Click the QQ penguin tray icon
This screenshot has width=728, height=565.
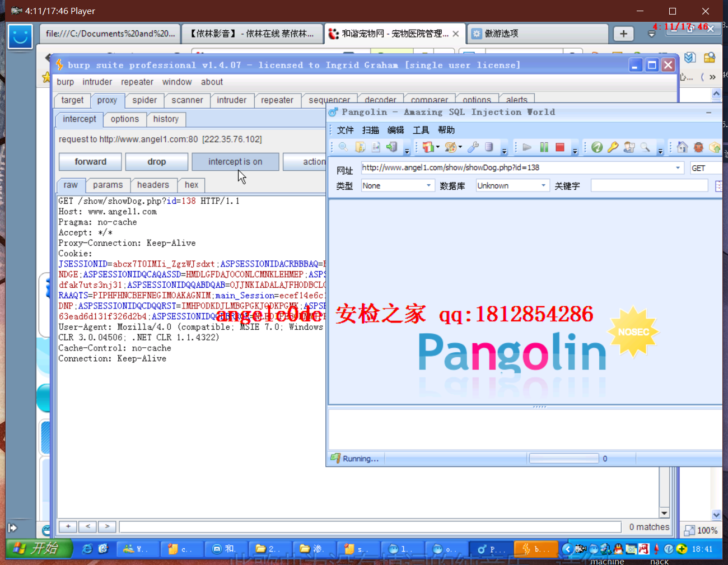[x=618, y=549]
